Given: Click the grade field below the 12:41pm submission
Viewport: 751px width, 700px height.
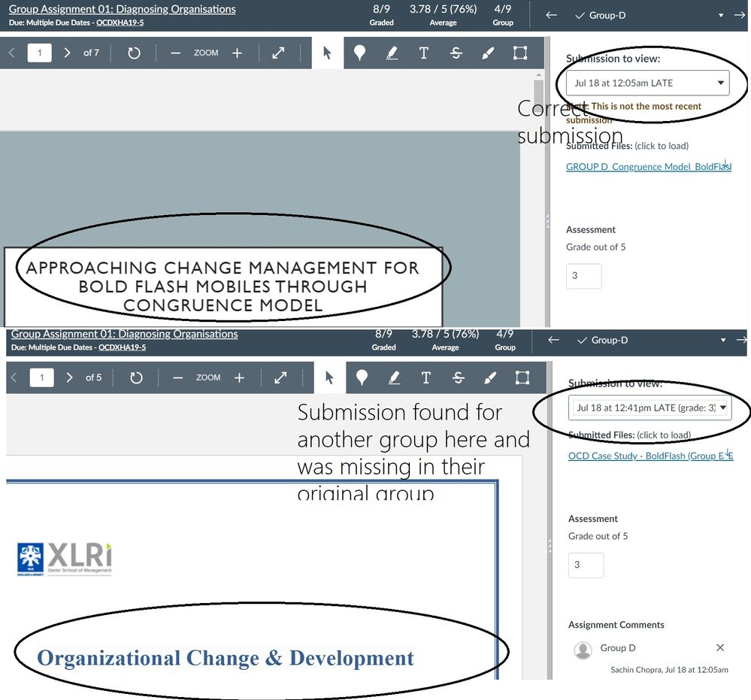Looking at the screenshot, I should coord(586,565).
